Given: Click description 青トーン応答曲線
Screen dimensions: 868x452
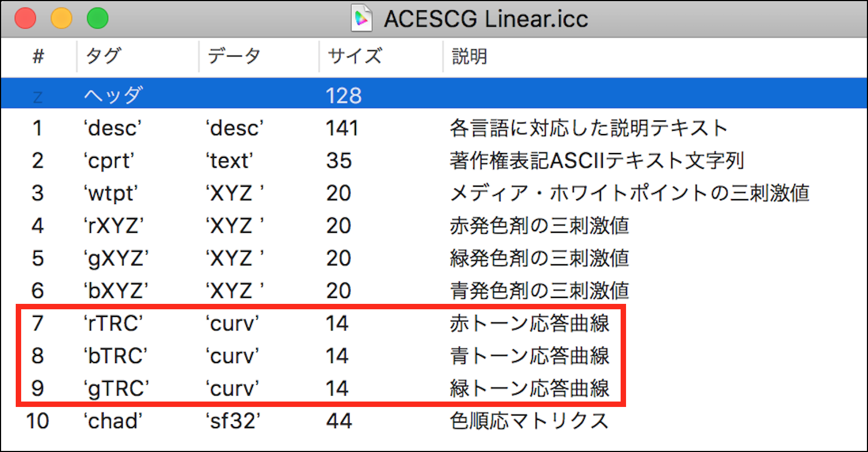Looking at the screenshot, I should (529, 356).
